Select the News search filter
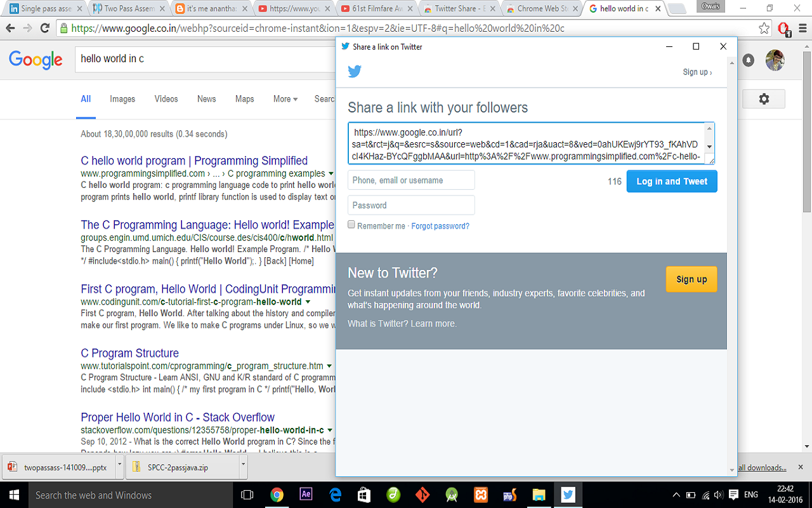Screen dimensions: 812x508 tap(207, 99)
